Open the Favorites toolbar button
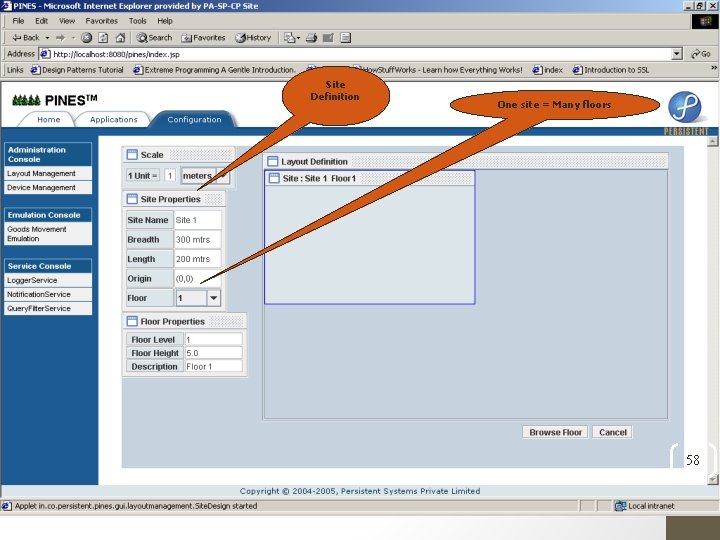 (x=203, y=38)
